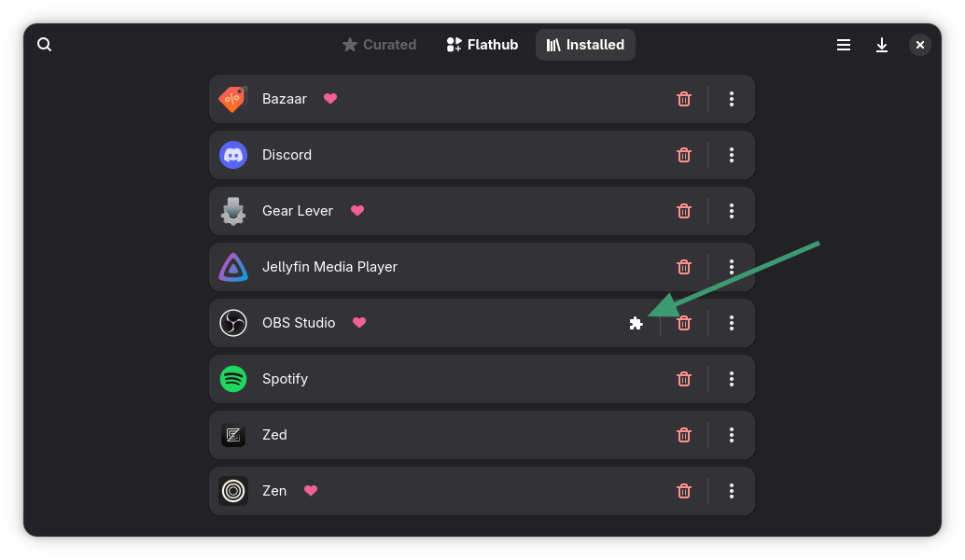Toggle the heart next to Gear Lever
The height and width of the screenshot is (560, 965).
point(357,211)
